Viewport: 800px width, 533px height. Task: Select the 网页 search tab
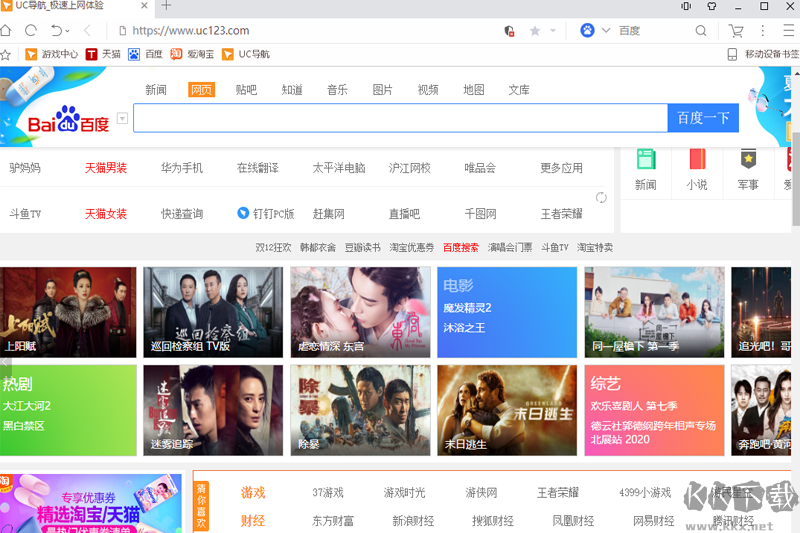201,90
